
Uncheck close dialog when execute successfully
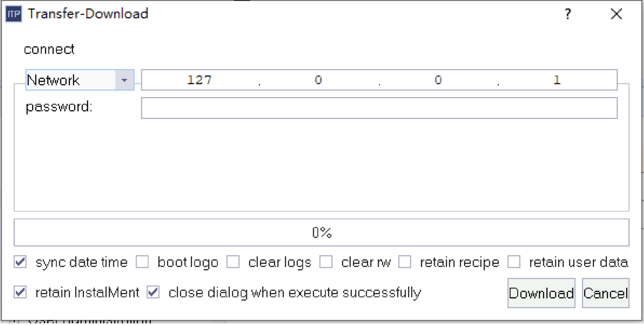click(x=153, y=292)
